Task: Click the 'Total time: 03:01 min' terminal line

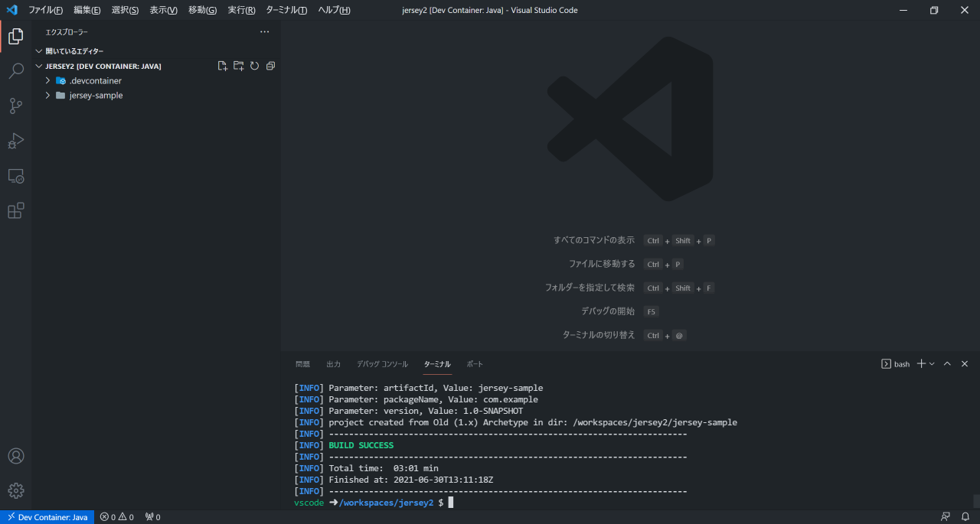Action: [x=366, y=468]
